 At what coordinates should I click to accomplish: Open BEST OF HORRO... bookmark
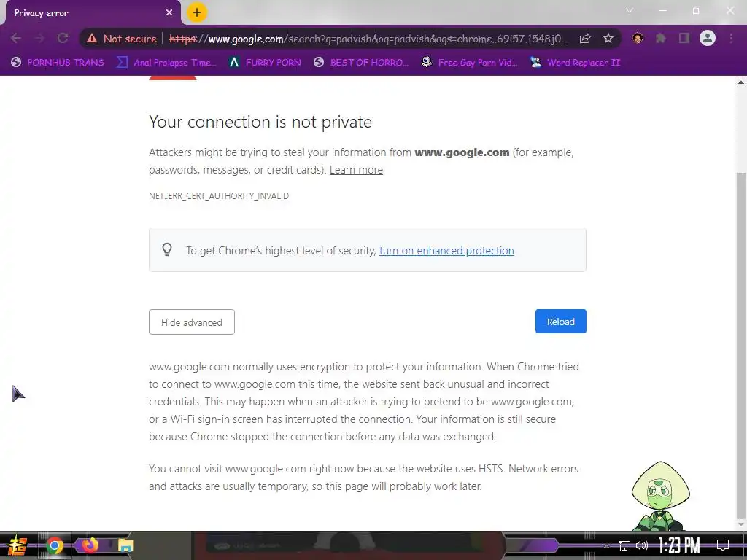point(361,63)
